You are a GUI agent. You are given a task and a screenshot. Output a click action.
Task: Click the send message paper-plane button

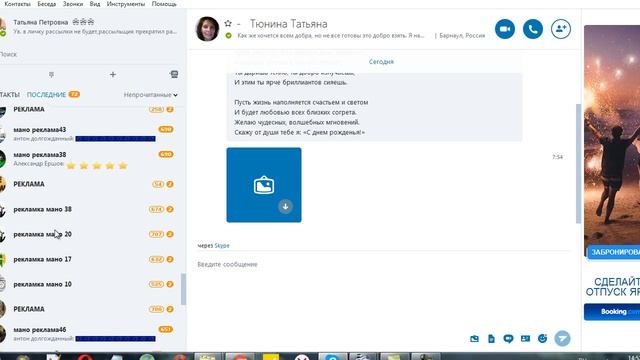(562, 338)
